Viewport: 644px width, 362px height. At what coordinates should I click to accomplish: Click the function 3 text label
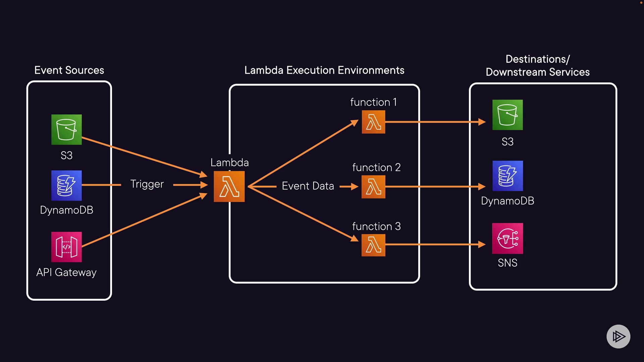(376, 227)
